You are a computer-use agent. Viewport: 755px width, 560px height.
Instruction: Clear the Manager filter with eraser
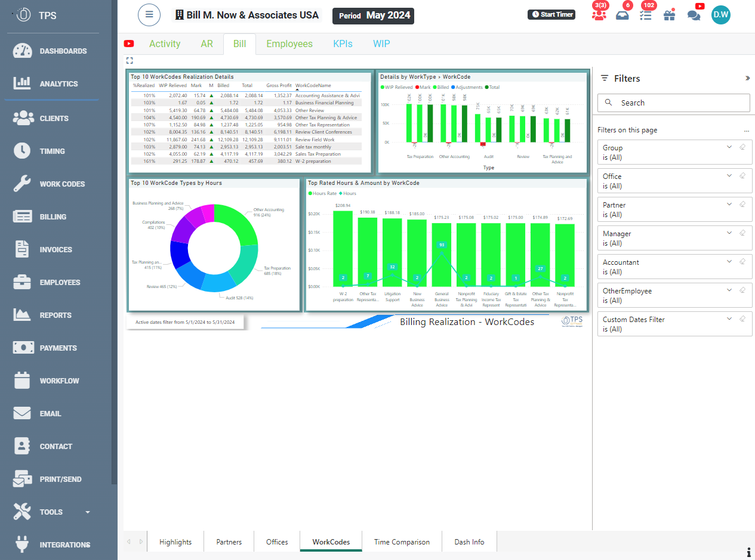click(742, 233)
